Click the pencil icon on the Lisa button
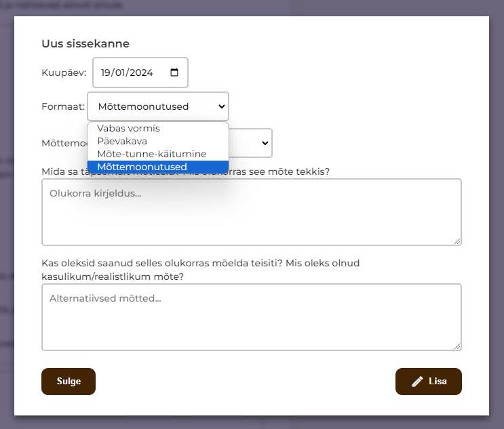 tap(417, 382)
